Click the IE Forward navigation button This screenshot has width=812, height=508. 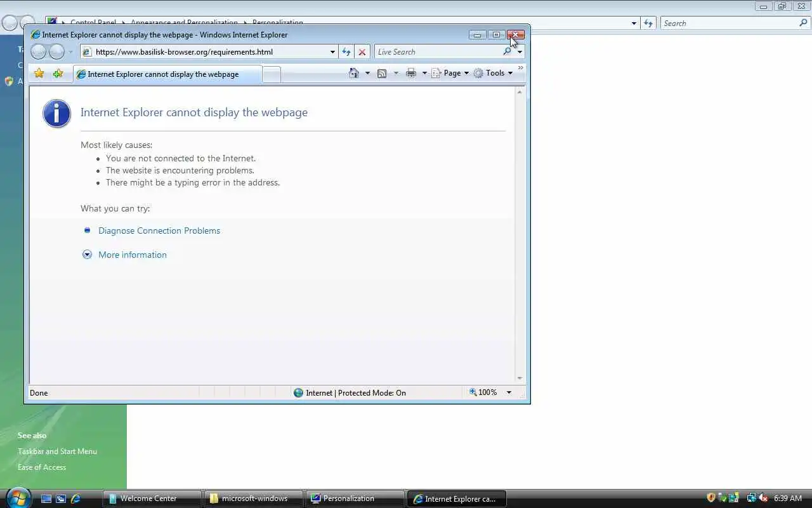[x=57, y=51]
